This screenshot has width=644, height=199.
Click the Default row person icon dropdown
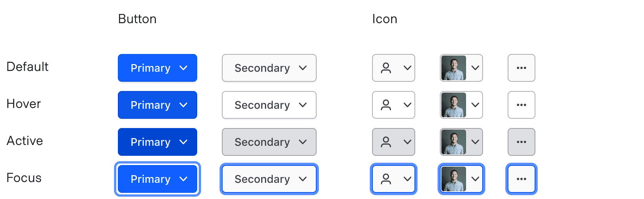(393, 68)
